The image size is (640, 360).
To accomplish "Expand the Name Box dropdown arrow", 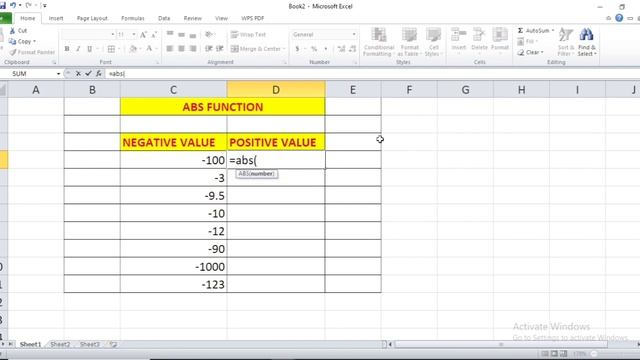I will pyautogui.click(x=58, y=73).
